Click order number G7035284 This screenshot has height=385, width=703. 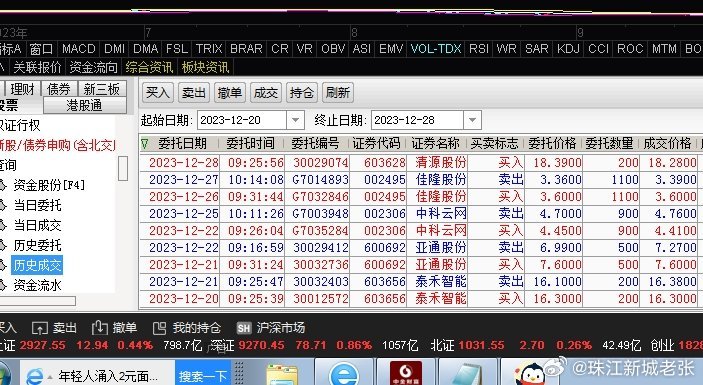(320, 230)
